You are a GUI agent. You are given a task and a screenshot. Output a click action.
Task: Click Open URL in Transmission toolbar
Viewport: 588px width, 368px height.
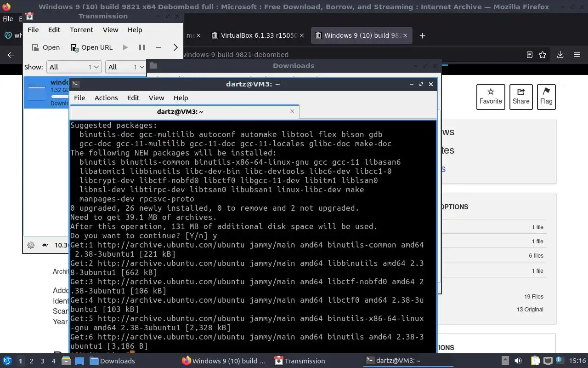coord(91,47)
